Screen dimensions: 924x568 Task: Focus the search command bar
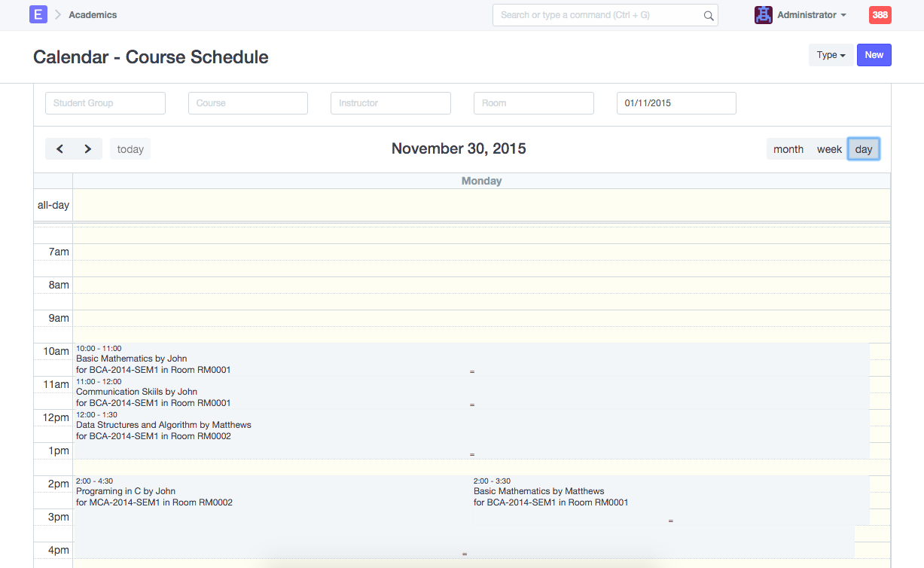599,15
